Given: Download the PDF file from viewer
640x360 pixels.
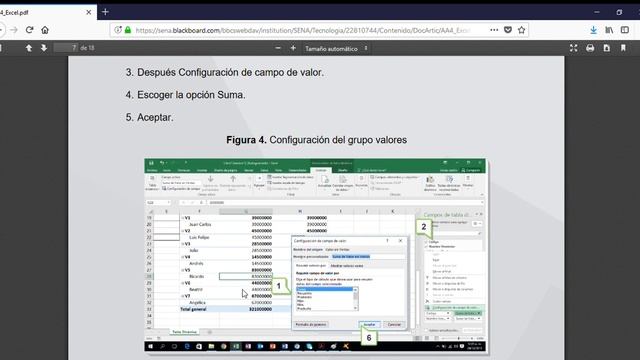Looking at the screenshot, I should [x=607, y=48].
